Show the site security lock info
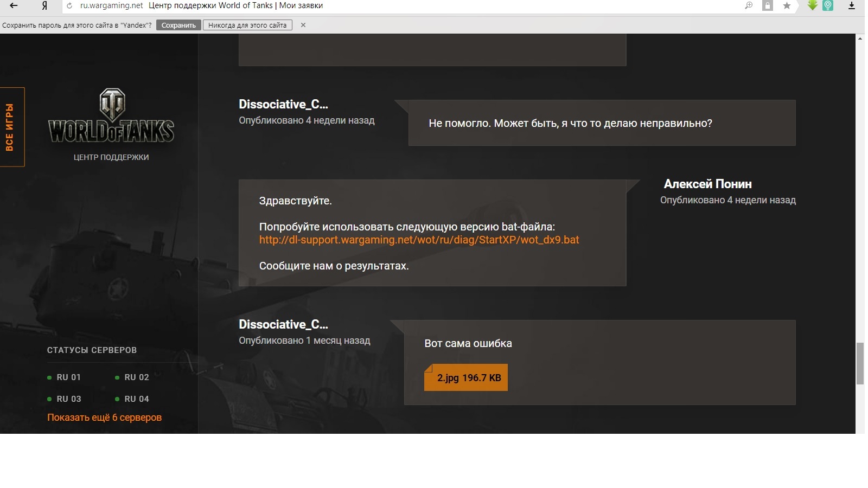 pos(767,5)
